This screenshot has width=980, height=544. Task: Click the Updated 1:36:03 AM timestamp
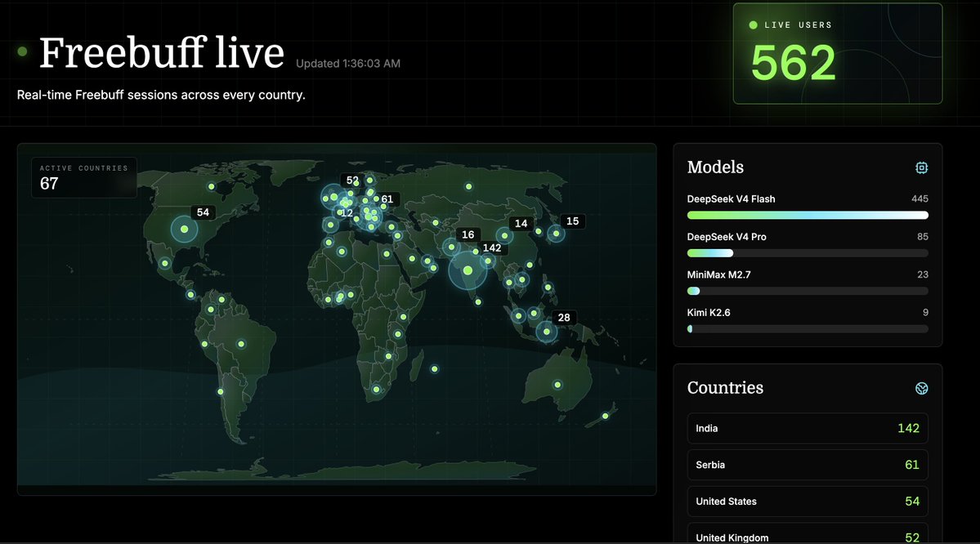(348, 64)
